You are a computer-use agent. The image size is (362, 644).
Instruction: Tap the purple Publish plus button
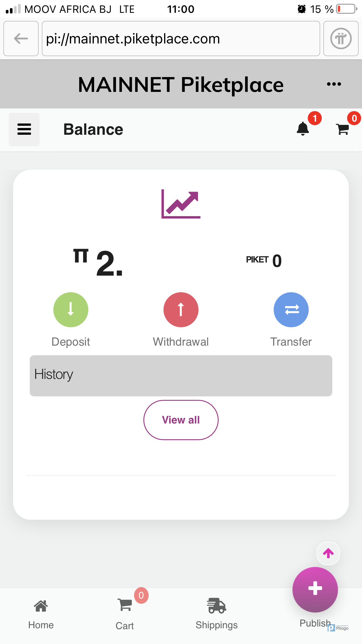[315, 589]
